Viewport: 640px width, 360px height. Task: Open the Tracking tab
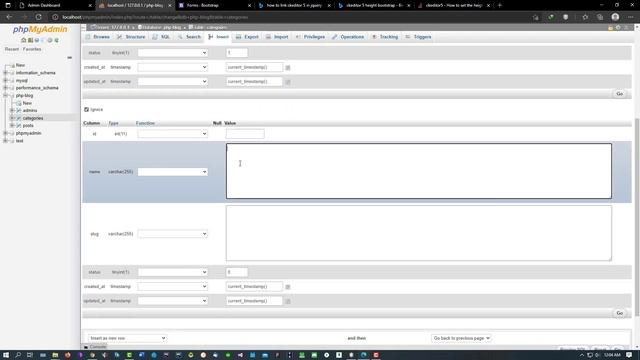[x=385, y=37]
